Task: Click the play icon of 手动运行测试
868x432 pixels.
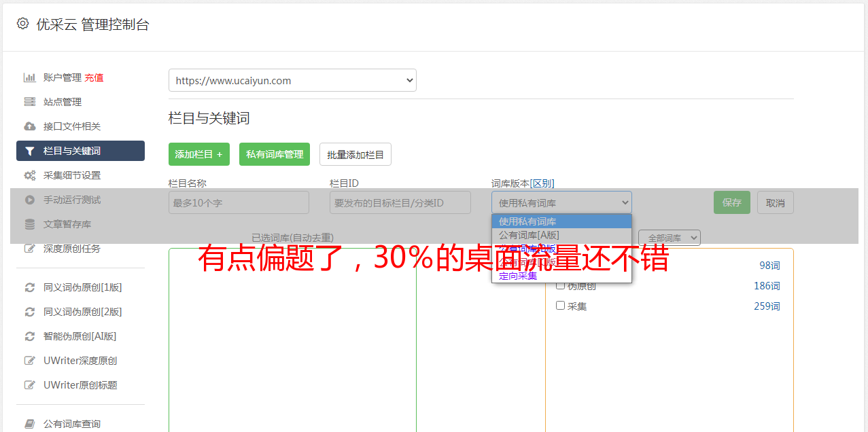Action: tap(29, 200)
